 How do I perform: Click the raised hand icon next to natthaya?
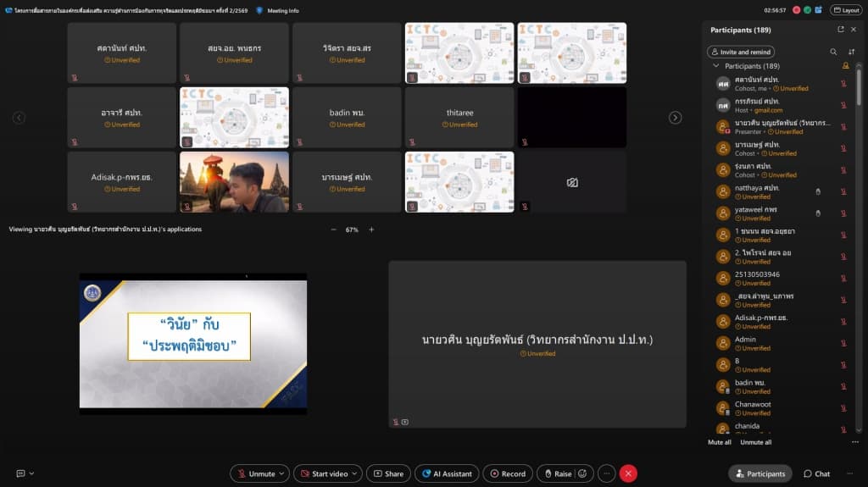coord(818,192)
